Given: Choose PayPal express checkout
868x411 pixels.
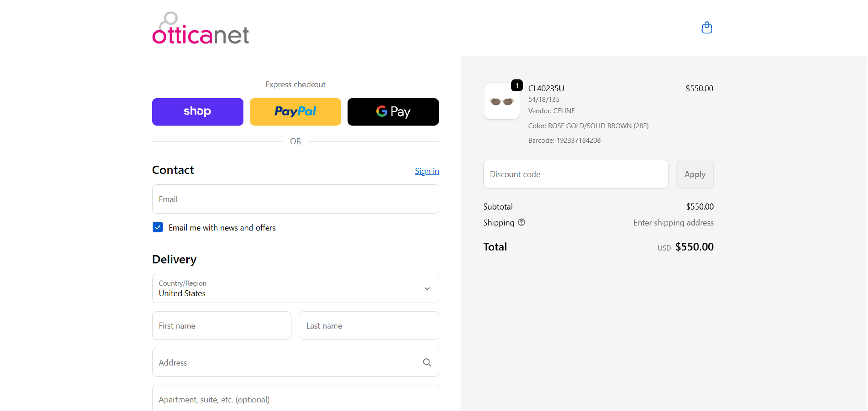Looking at the screenshot, I should (295, 112).
